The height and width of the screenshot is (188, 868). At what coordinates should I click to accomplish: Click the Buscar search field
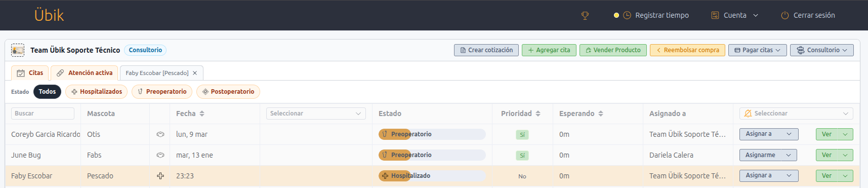click(43, 114)
